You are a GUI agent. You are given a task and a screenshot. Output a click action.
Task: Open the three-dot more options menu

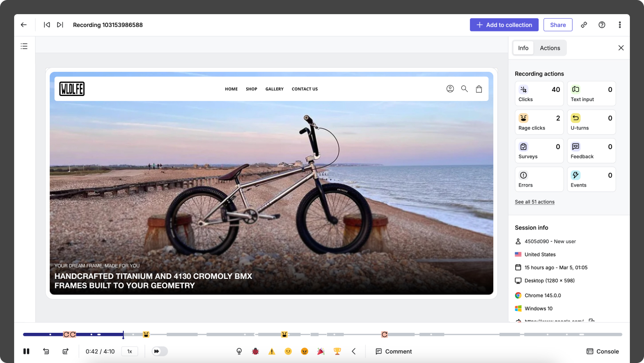click(620, 25)
